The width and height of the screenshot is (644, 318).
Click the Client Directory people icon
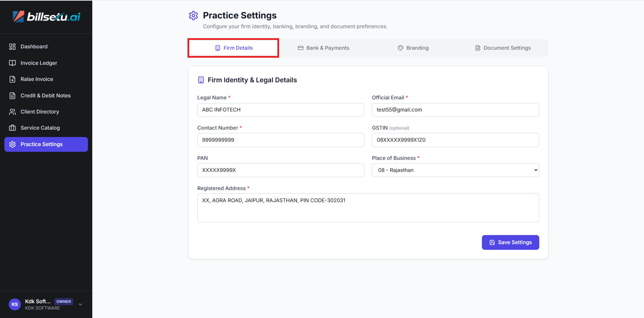pyautogui.click(x=12, y=112)
